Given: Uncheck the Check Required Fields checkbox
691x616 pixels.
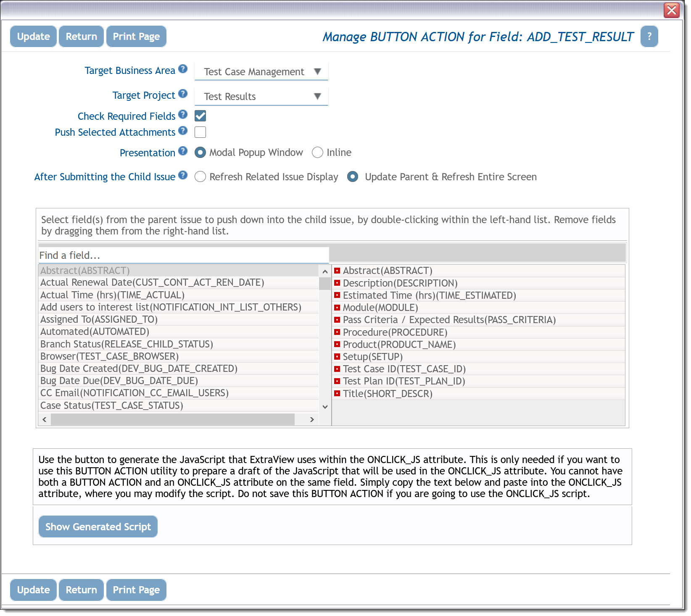Looking at the screenshot, I should tap(200, 116).
